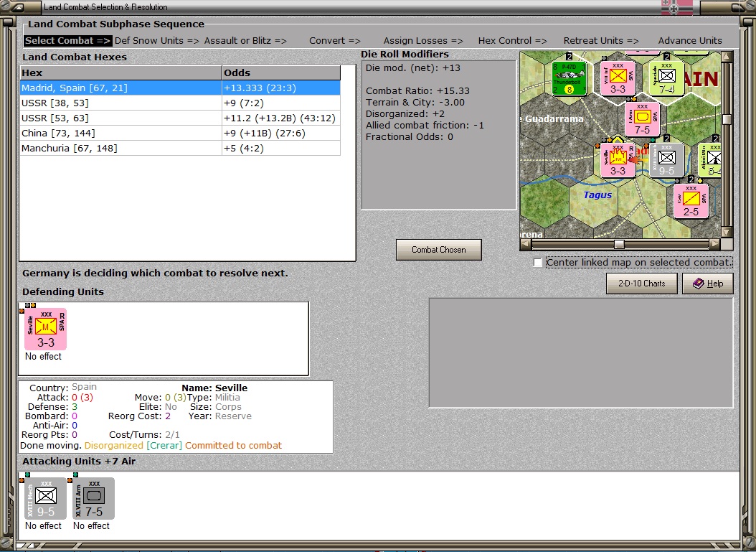Click the book icon on Help button
Viewport: 756px width, 552px height.
[x=698, y=284]
